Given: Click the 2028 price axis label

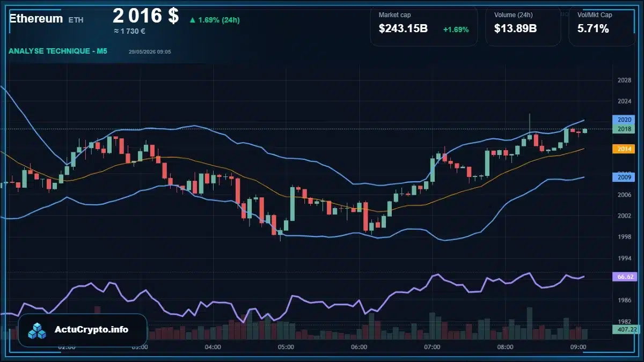Looking at the screenshot, I should click(x=624, y=80).
